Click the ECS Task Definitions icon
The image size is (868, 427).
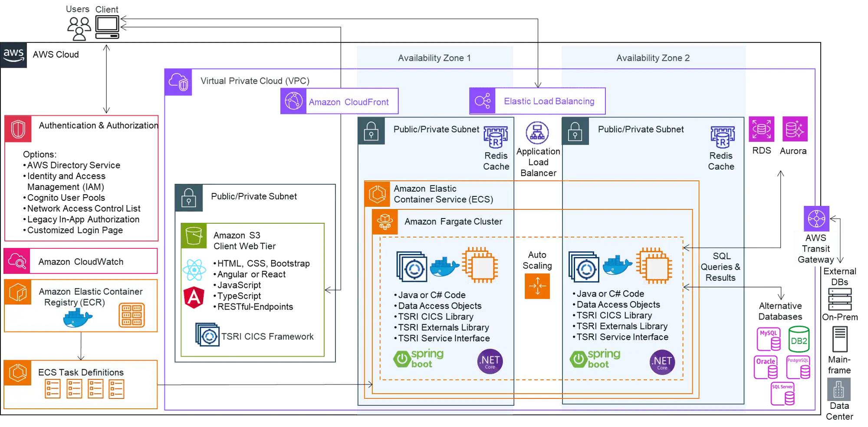[18, 373]
